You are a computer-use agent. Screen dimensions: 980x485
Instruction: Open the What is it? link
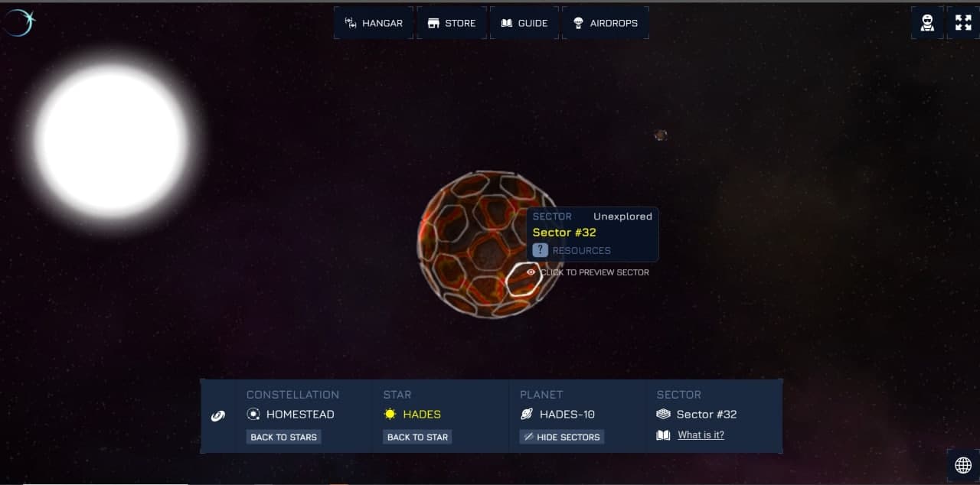click(x=701, y=435)
